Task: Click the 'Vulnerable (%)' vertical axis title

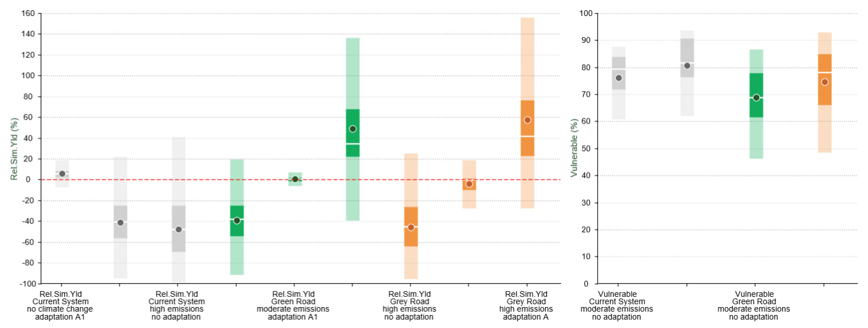Action: 574,148
